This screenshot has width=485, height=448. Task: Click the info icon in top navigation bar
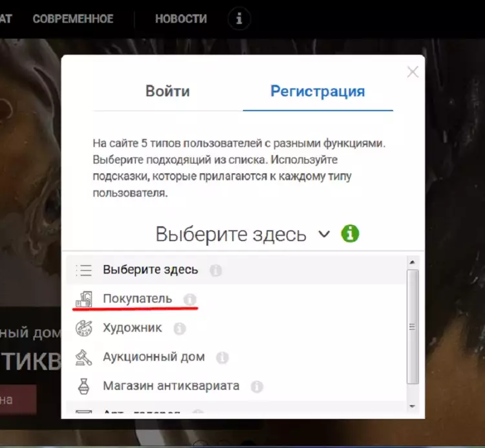coord(239,19)
